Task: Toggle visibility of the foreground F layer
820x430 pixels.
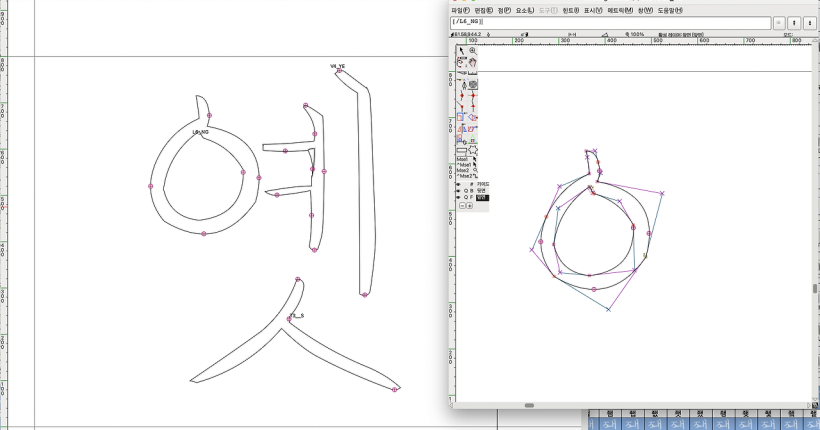Action: (x=459, y=198)
